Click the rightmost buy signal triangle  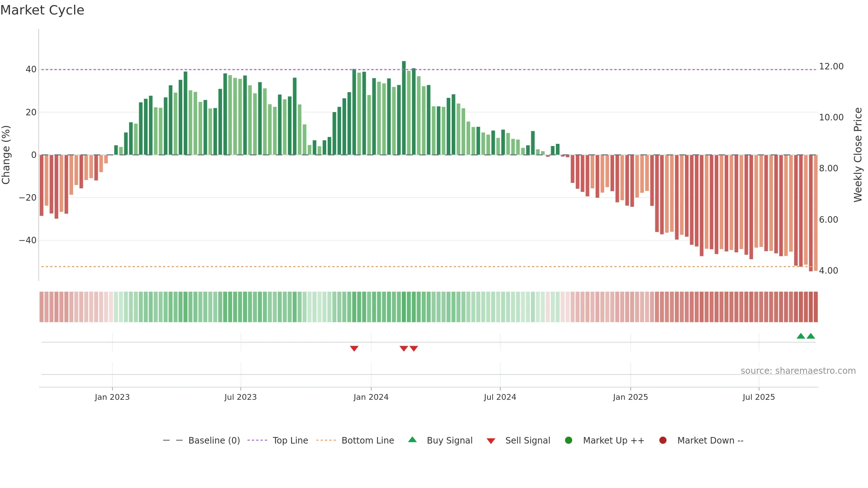click(811, 336)
